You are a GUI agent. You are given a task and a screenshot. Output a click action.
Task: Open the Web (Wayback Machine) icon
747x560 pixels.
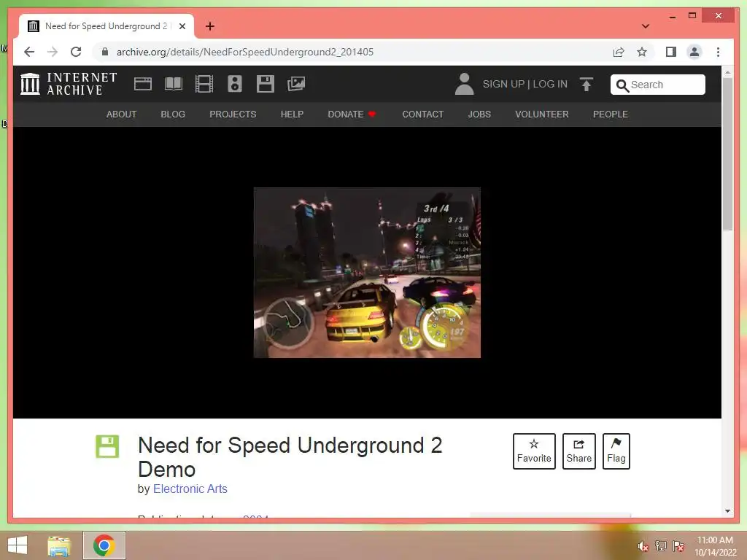142,84
